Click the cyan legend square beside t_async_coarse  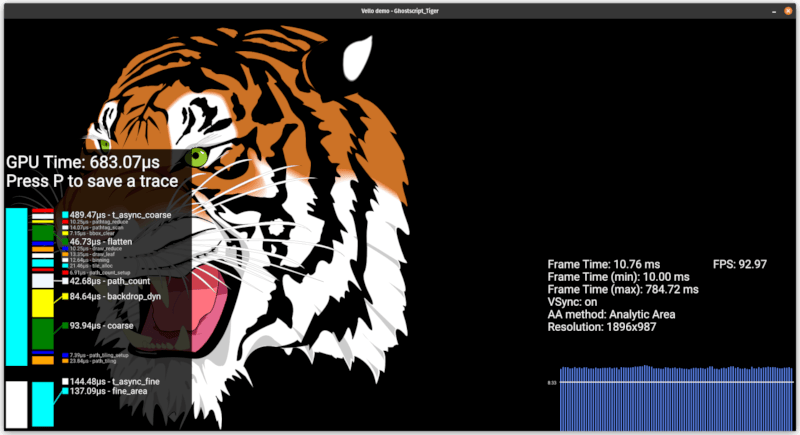pos(65,215)
